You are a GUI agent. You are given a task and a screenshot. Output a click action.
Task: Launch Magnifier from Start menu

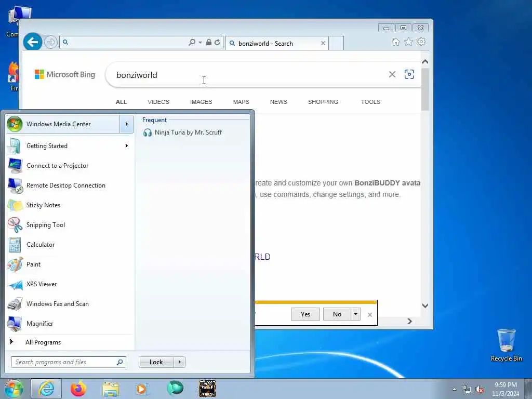coord(70,324)
